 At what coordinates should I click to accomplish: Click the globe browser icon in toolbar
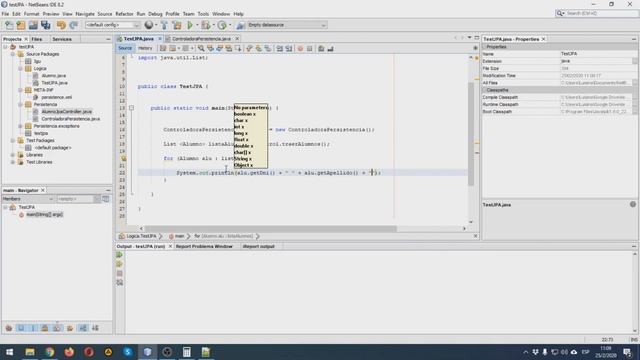point(149,25)
